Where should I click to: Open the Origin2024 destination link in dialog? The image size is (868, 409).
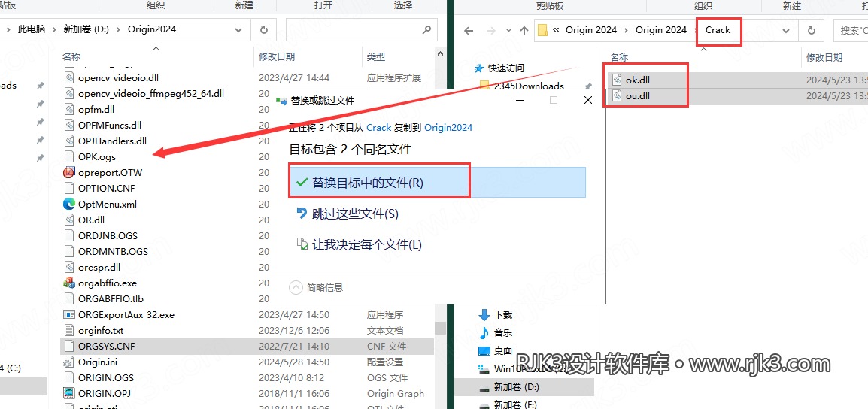click(x=448, y=127)
